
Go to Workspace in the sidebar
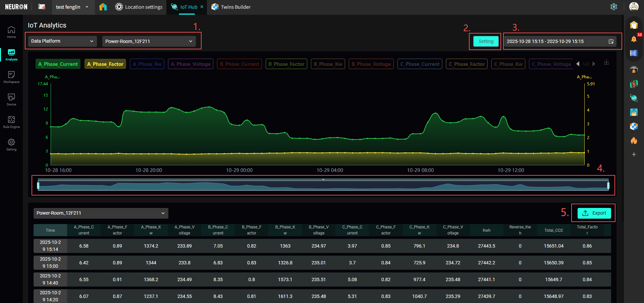point(11,77)
